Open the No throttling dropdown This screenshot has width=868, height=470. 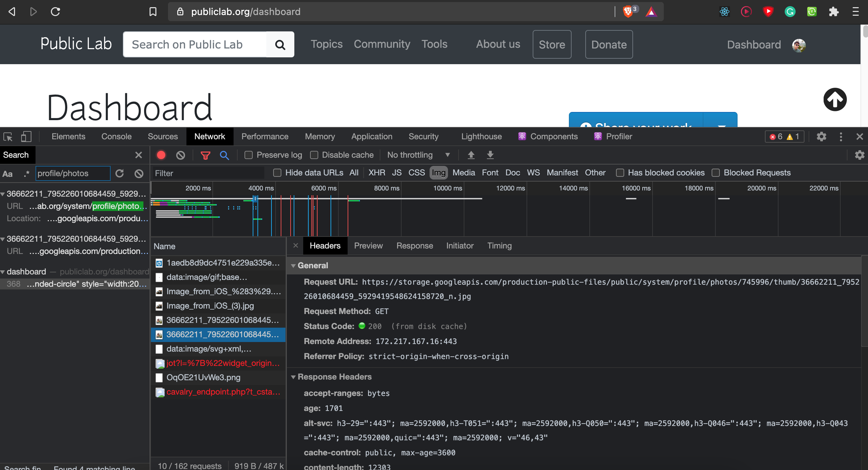point(418,155)
